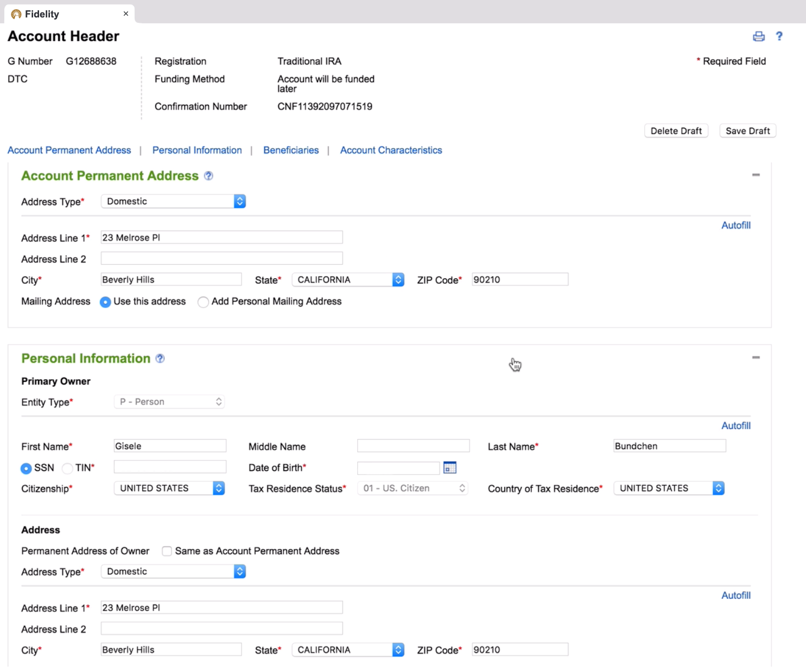The width and height of the screenshot is (806, 672).
Task: Select Add Personal Mailing Address radio button
Action: pos(203,302)
